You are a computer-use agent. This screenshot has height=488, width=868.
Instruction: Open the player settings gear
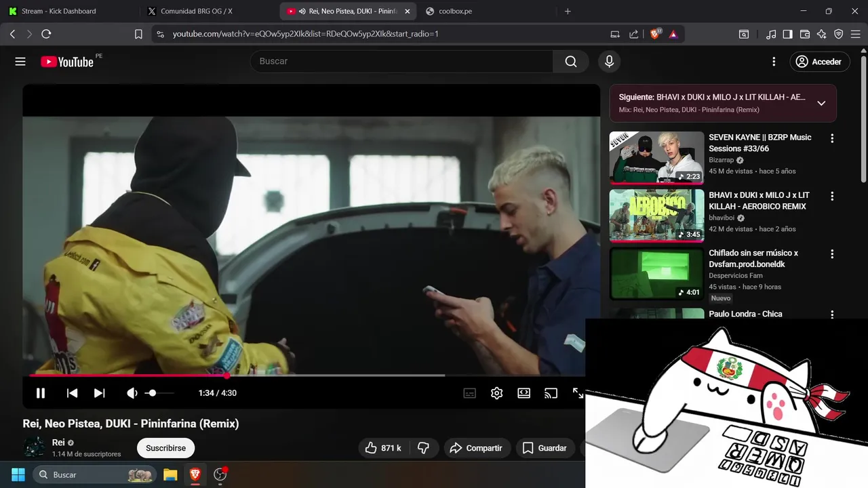(x=496, y=393)
